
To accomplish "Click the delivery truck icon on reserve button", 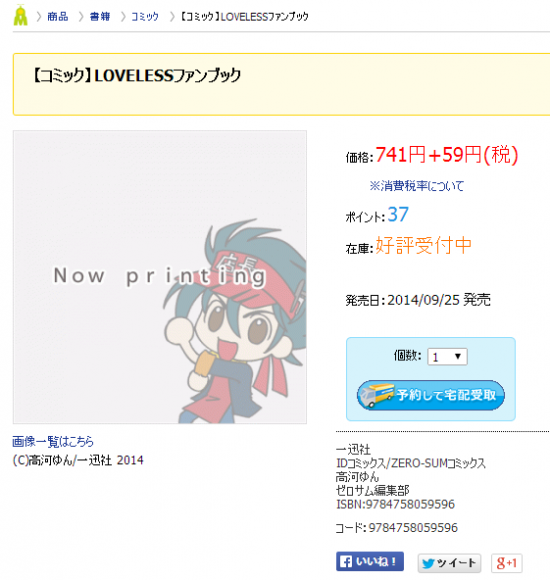I will click(x=377, y=395).
